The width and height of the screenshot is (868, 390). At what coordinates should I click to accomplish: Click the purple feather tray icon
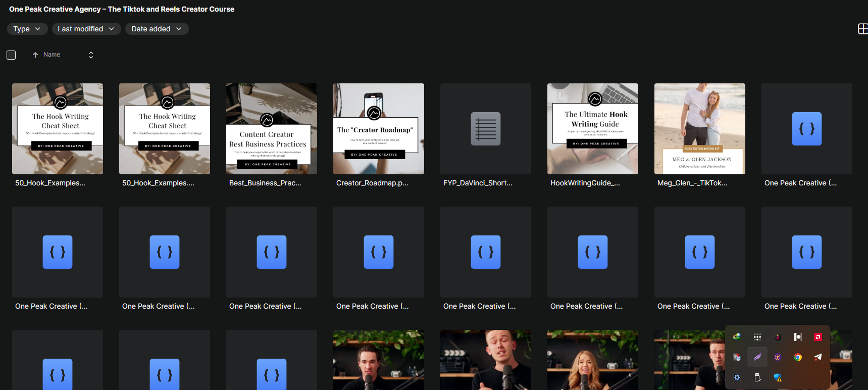tap(757, 357)
